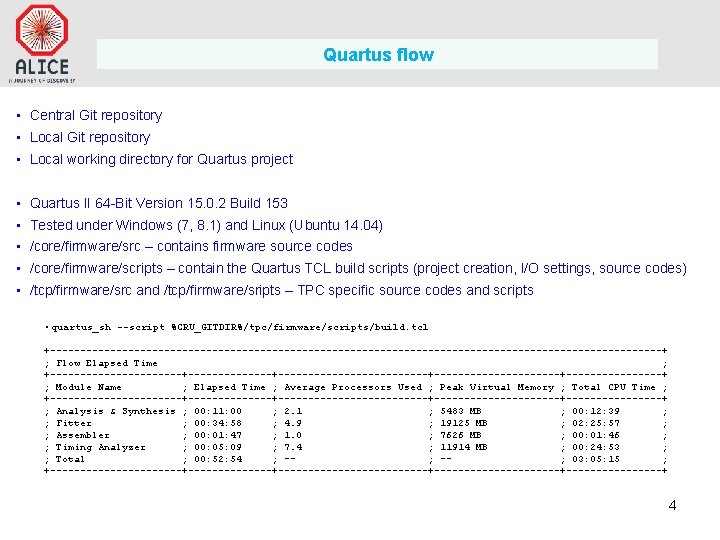Click Timing Analyzer elapsed time 00:05:09
Screen dimensions: 720x540
click(x=218, y=447)
